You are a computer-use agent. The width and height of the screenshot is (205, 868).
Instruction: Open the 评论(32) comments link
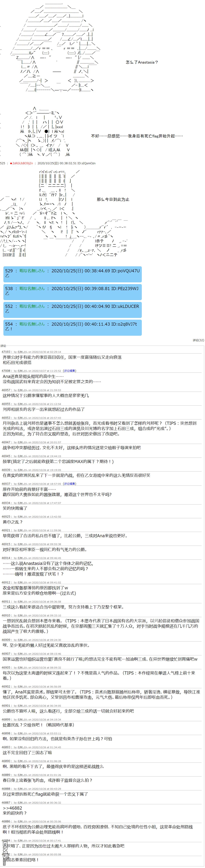click(198, 340)
